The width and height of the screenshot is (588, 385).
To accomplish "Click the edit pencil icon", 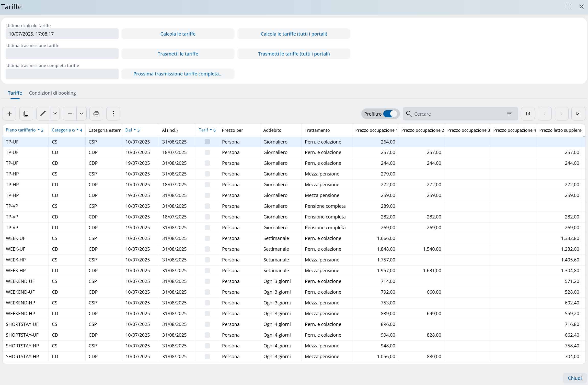I will (x=43, y=114).
